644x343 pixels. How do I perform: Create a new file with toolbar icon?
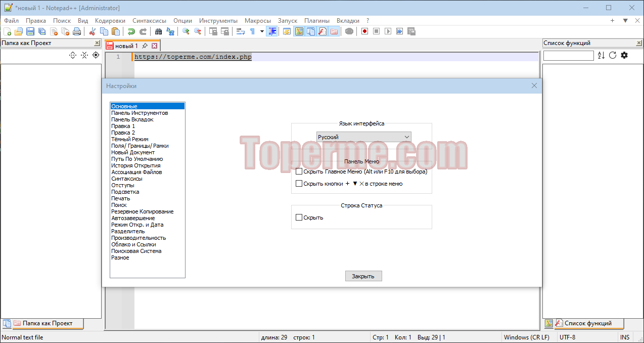point(7,31)
